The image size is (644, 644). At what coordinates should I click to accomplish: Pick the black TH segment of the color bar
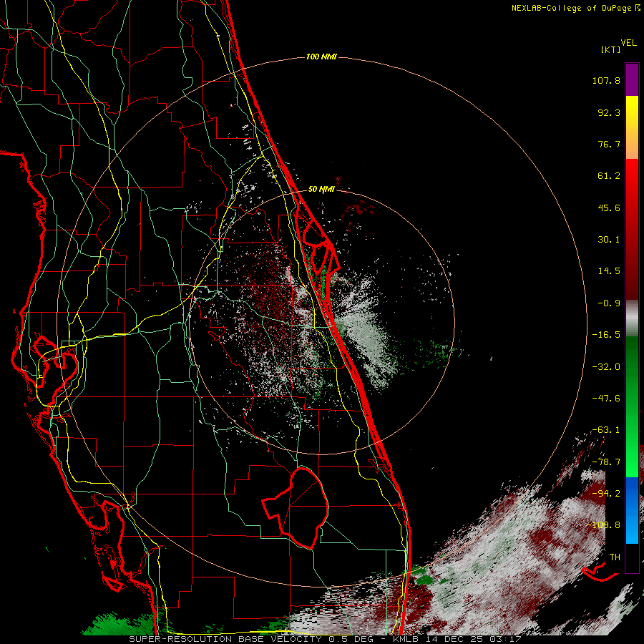[x=632, y=557]
